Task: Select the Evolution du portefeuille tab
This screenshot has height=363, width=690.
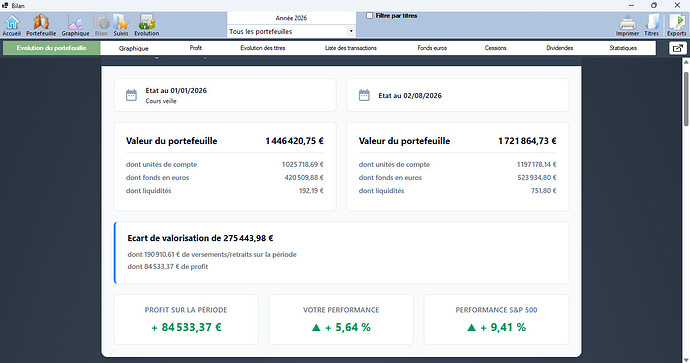Action: [x=51, y=48]
